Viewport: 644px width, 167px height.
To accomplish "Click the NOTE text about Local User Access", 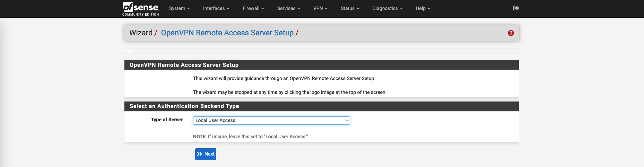I will tap(250, 137).
